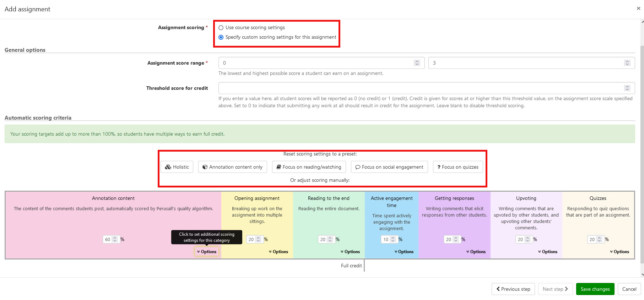Image resolution: width=644 pixels, height=300 pixels.
Task: Select Use course scoring settings radio
Action: pos(221,28)
